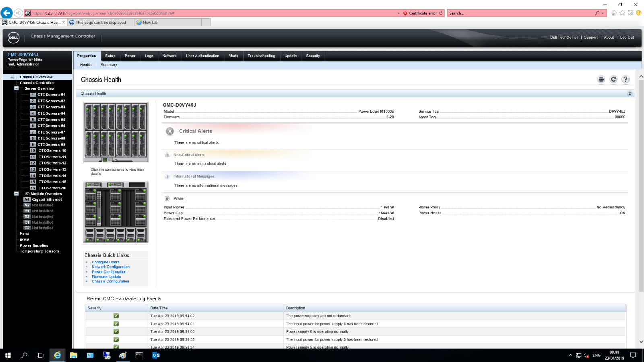This screenshot has width=644, height=362.
Task: Open the Windows Start menu
Action: tap(8, 355)
